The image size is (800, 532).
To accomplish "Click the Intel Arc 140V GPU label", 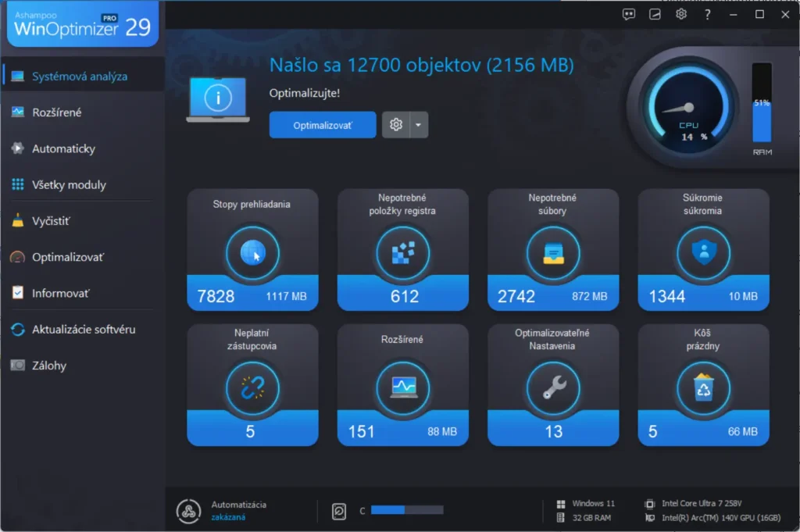I will click(721, 518).
